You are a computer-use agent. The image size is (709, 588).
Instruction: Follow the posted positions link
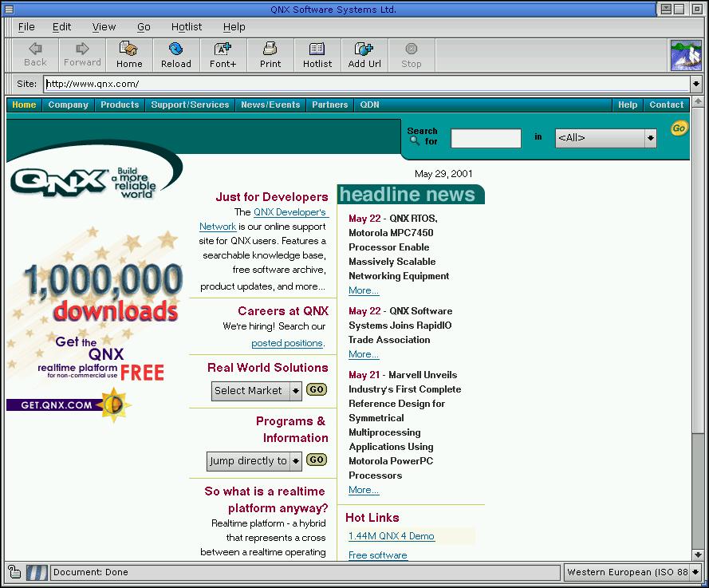[x=287, y=343]
